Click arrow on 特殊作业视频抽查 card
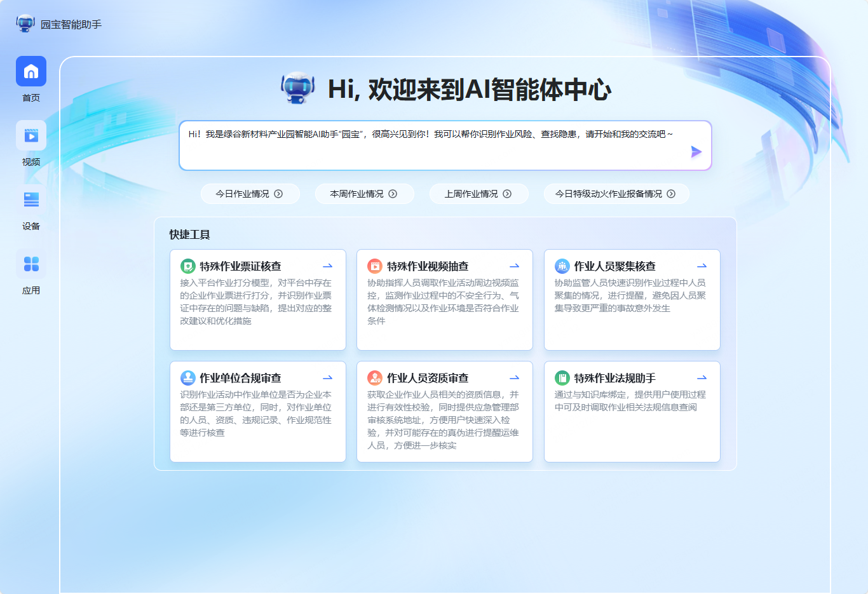The image size is (868, 594). pyautogui.click(x=515, y=266)
